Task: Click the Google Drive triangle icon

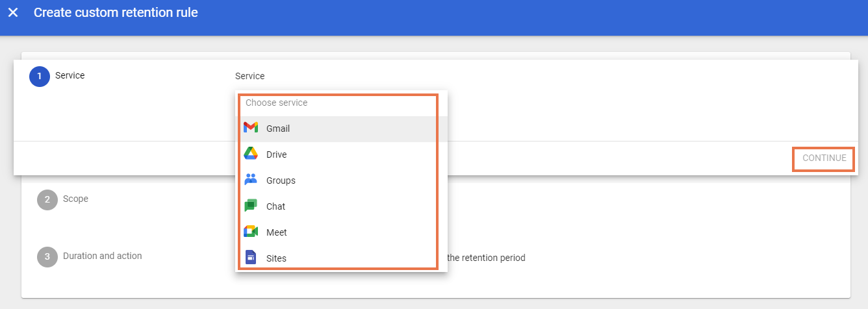Action: click(x=251, y=154)
